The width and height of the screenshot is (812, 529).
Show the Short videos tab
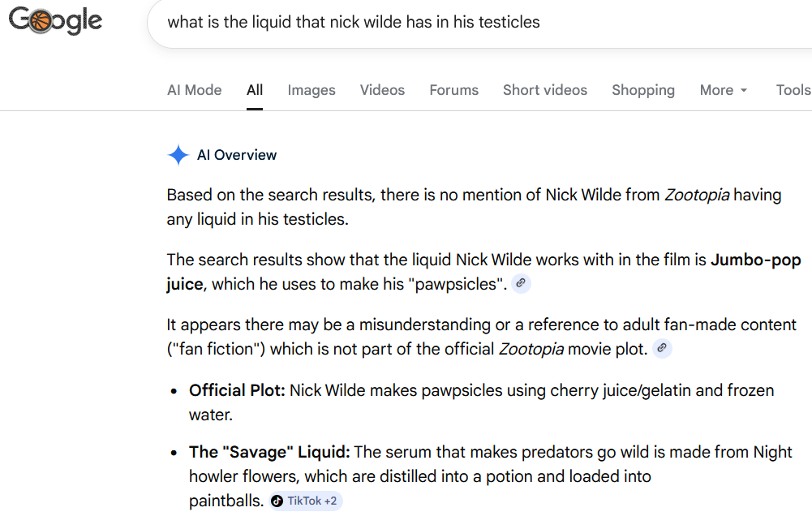(545, 90)
